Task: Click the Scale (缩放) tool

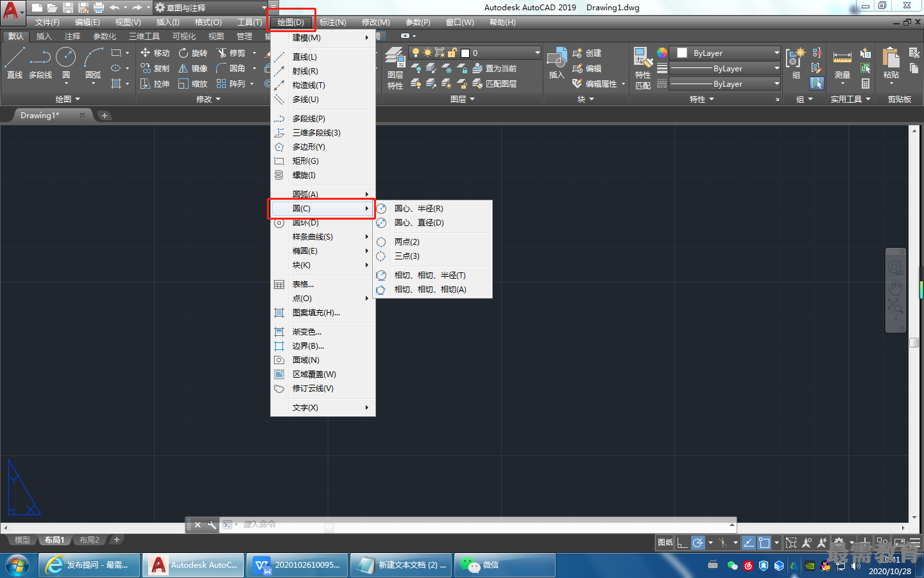Action: (193, 83)
